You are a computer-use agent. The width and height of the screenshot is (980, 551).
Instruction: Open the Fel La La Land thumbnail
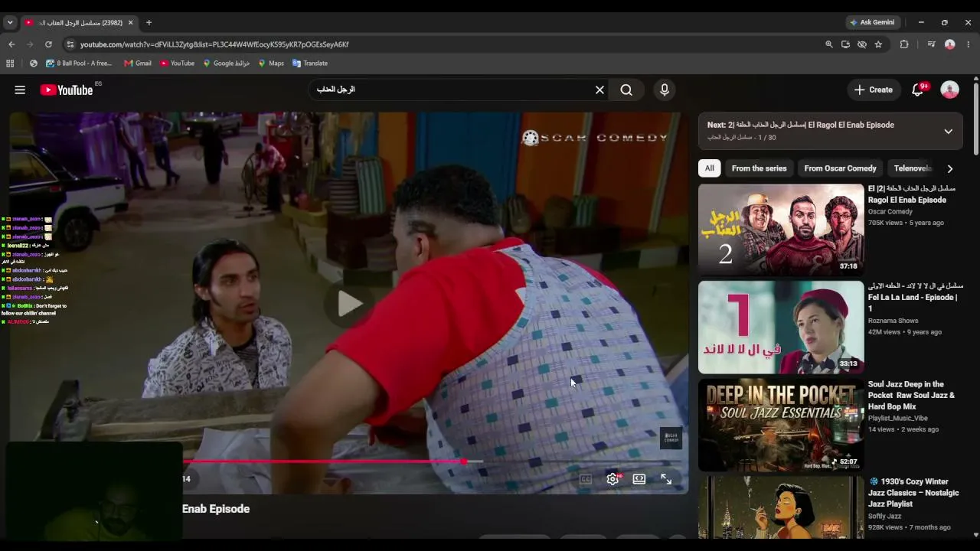click(x=781, y=327)
